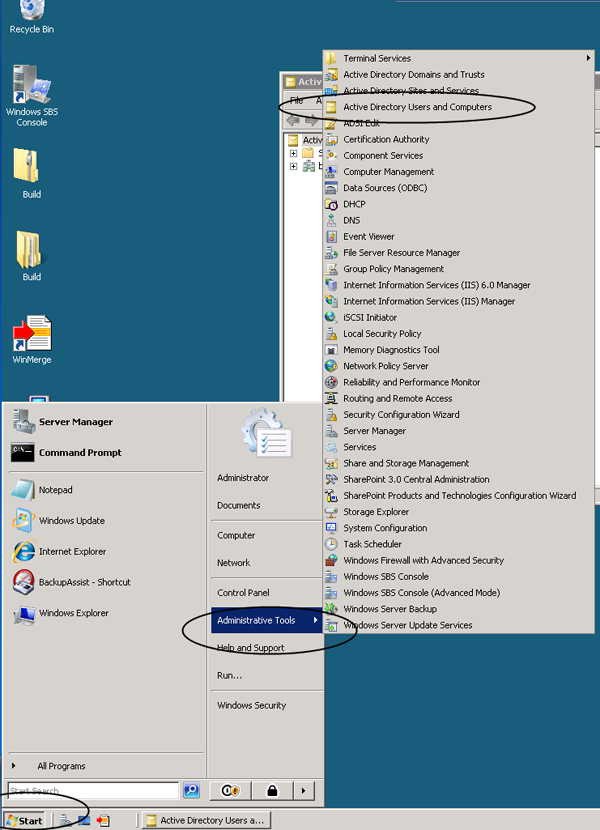Click the Certification Authority icon

pyautogui.click(x=331, y=140)
